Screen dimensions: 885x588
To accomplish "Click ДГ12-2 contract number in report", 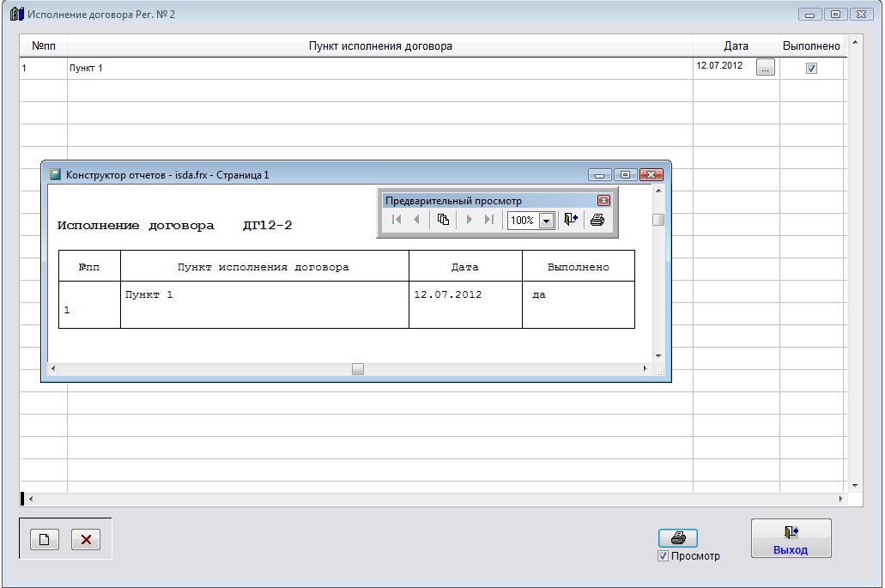I will click(x=267, y=225).
